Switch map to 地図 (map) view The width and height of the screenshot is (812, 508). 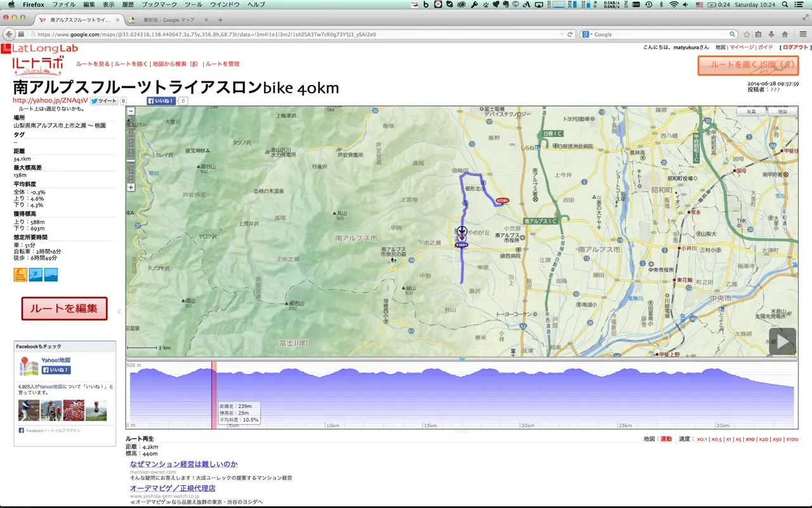(x=782, y=111)
